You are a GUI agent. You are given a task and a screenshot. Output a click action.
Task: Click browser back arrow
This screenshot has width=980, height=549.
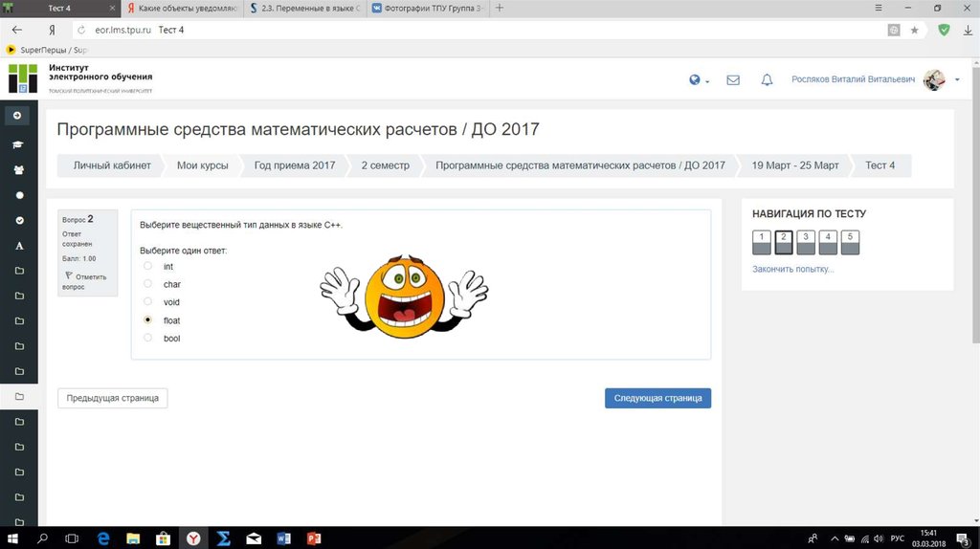pyautogui.click(x=17, y=30)
